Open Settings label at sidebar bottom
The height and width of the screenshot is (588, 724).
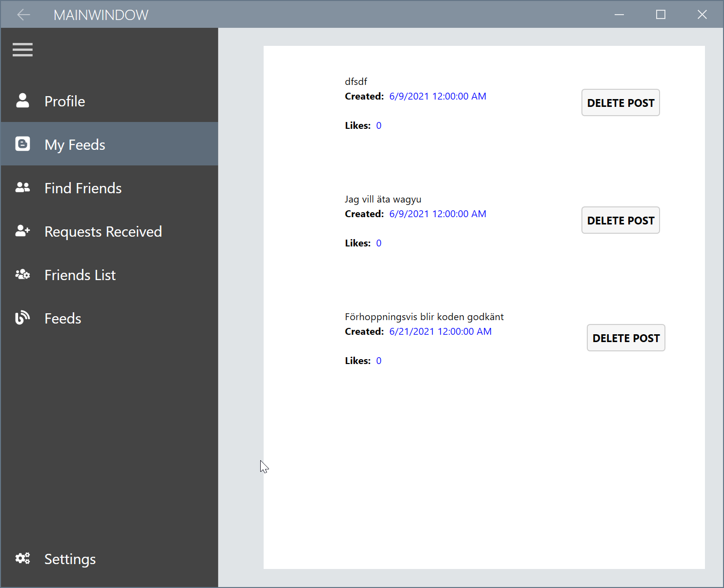(70, 559)
